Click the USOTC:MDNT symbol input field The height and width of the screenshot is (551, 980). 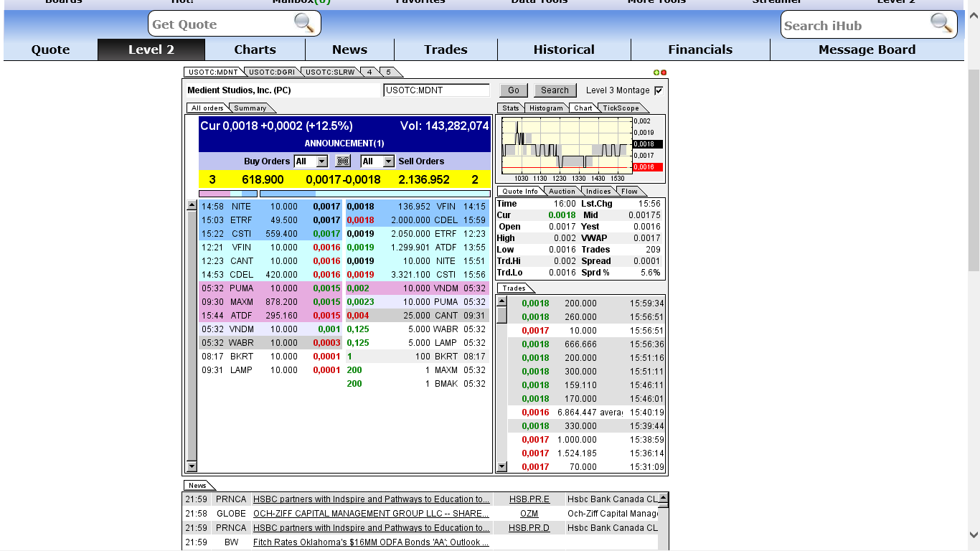click(436, 90)
